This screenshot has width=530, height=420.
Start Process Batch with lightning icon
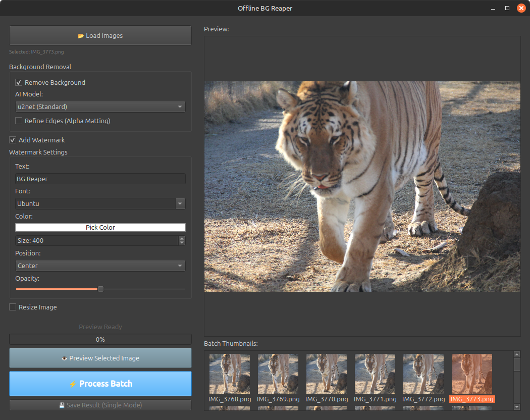pos(100,384)
